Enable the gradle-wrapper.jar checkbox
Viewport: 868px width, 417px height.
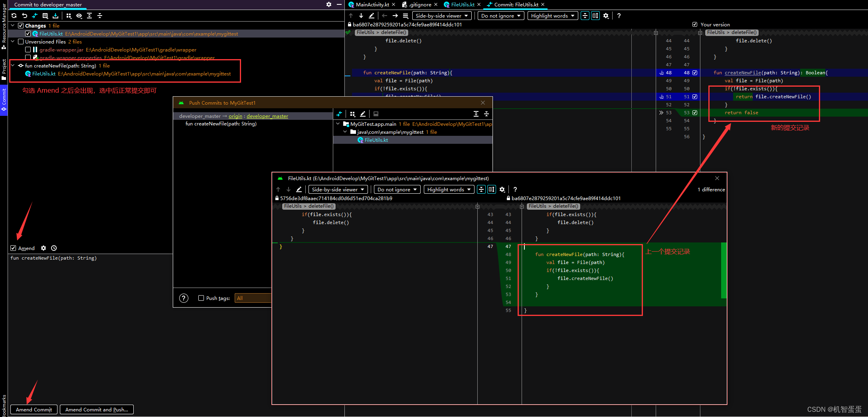point(28,49)
